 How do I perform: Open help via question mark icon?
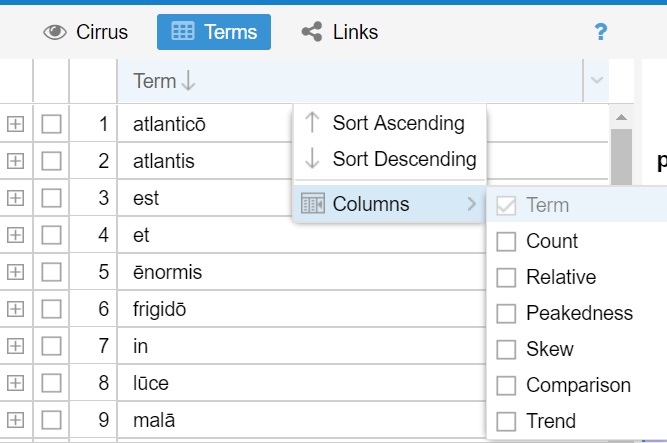point(600,32)
